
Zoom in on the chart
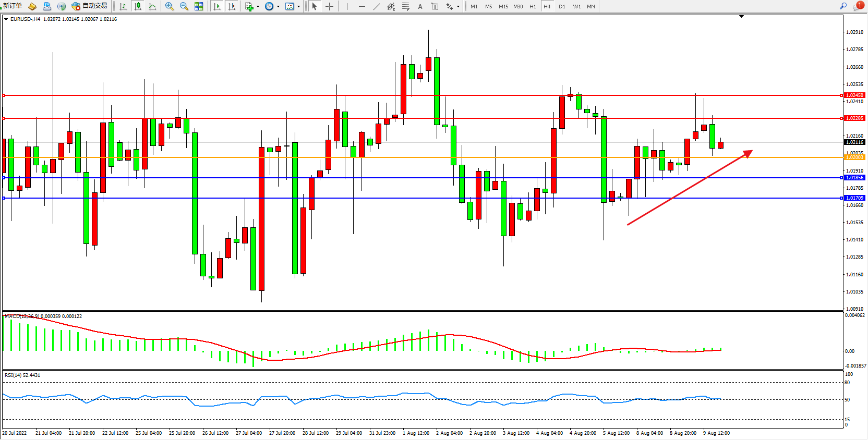170,7
